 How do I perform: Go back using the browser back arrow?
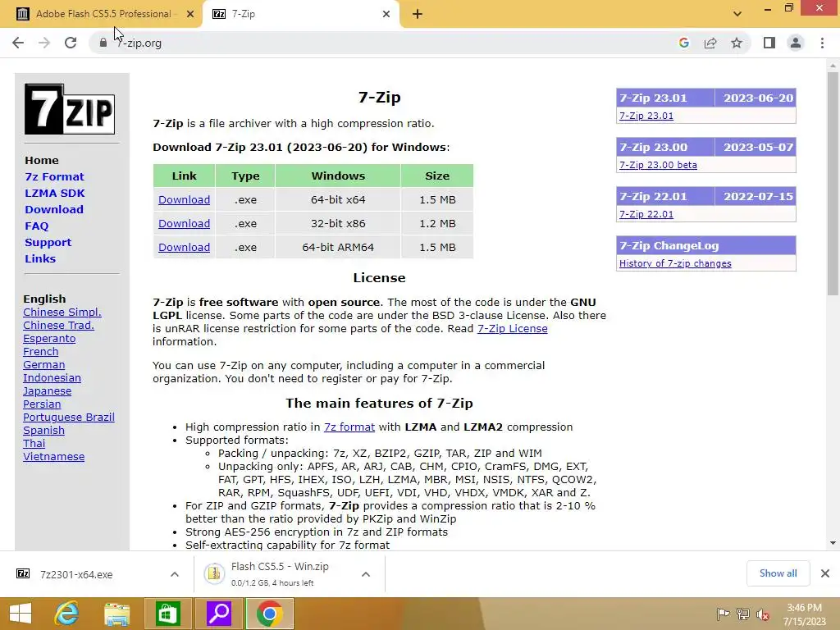[x=18, y=43]
